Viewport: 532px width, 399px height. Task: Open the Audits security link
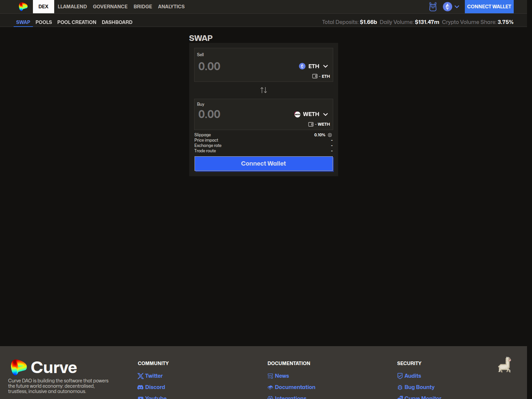(x=413, y=376)
